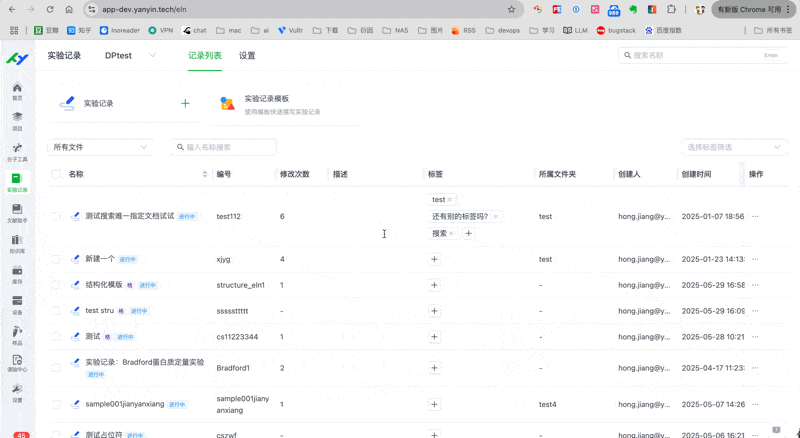Open the 选择标签筛选 tag filter dropdown

733,147
